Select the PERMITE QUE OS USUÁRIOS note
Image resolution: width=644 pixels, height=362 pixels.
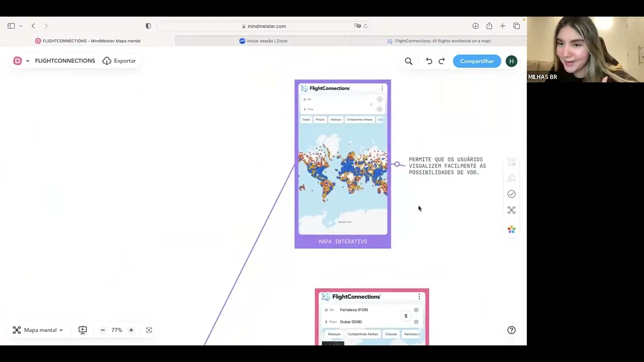[447, 166]
